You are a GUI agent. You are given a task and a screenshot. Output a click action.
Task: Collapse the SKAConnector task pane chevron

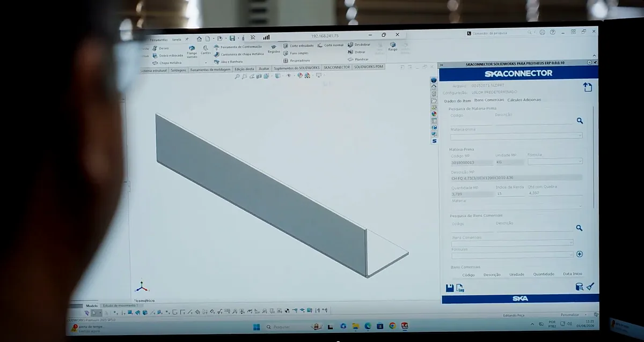click(x=442, y=65)
